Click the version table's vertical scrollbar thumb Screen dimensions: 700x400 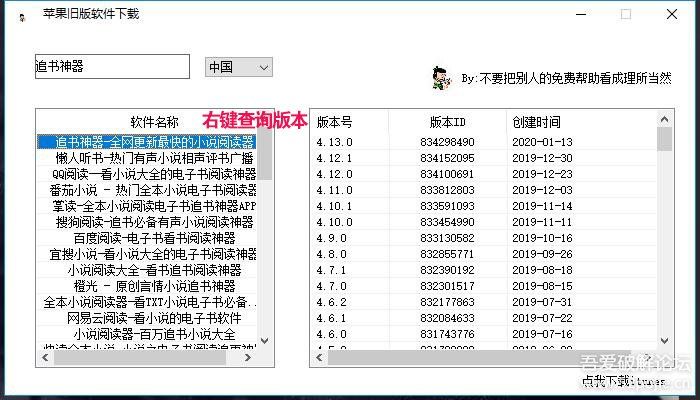click(664, 139)
